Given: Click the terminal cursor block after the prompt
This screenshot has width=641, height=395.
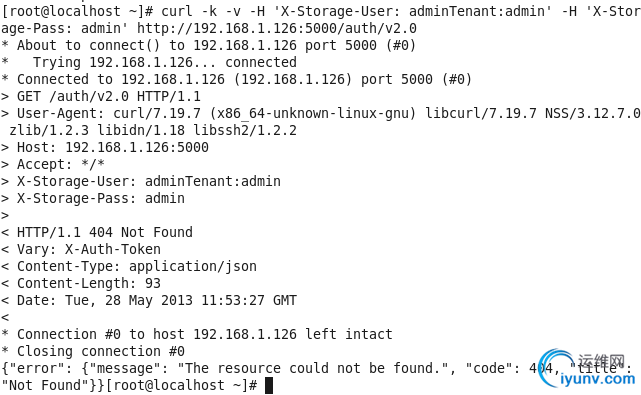Looking at the screenshot, I should click(x=269, y=386).
